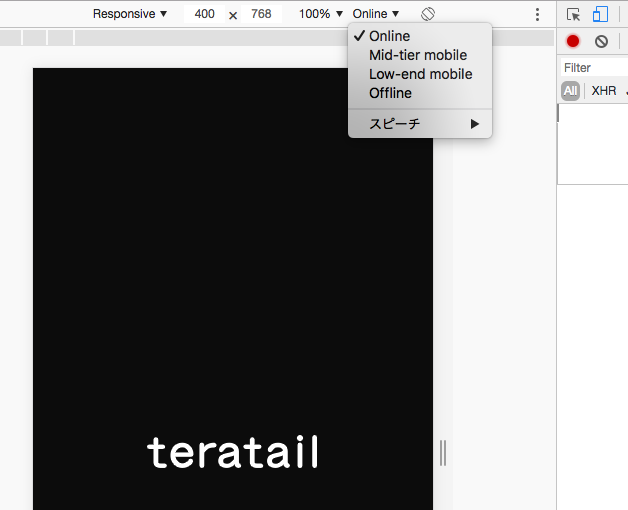Select Offline in throttling menu
Viewport: 628px width, 510px height.
420,93
